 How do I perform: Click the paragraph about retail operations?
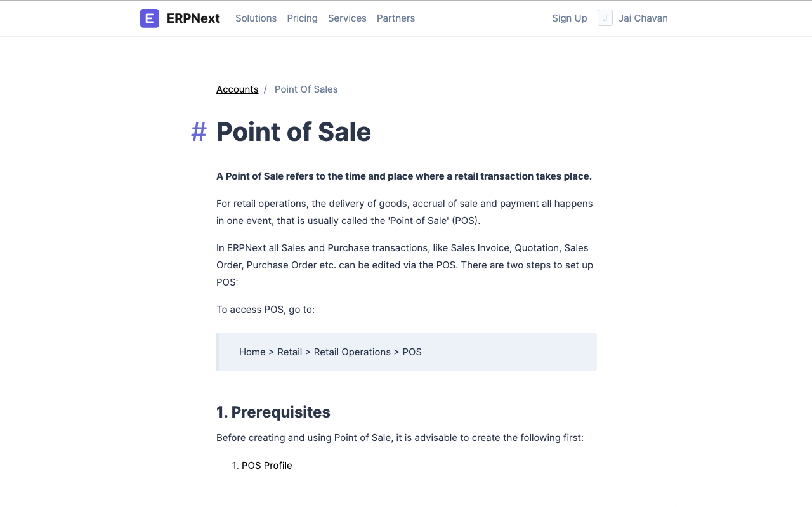(405, 213)
